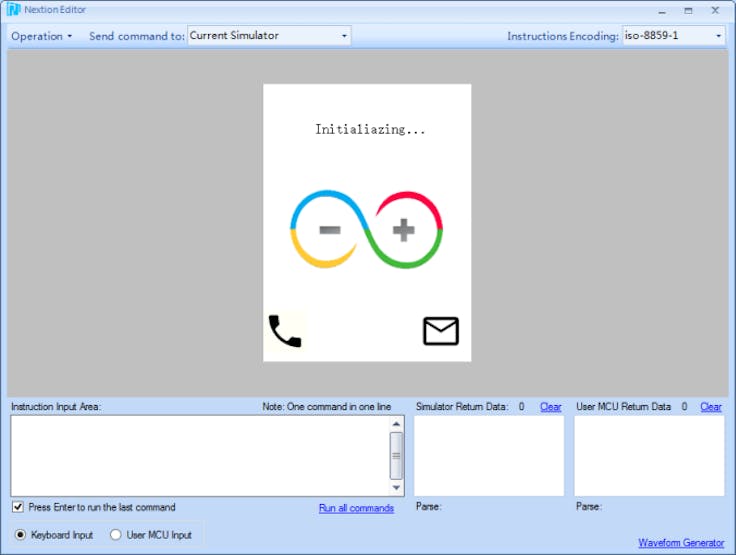Open the Waveform Generator link
The height and width of the screenshot is (555, 736).
coord(681,543)
